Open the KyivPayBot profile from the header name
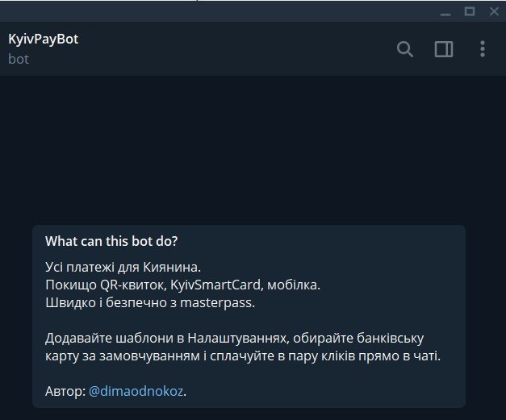The height and width of the screenshot is (420, 506). click(44, 40)
